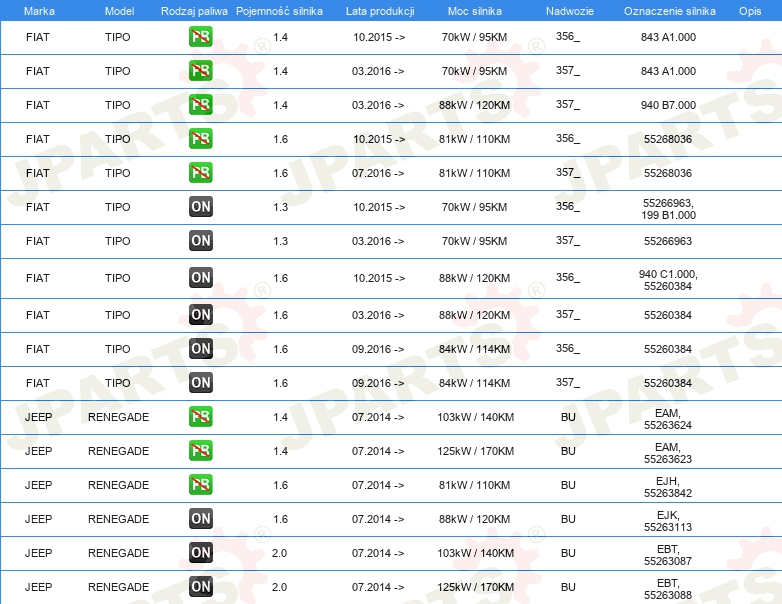The height and width of the screenshot is (604, 782).
Task: Click the Moc silnika column header
Action: (x=475, y=10)
